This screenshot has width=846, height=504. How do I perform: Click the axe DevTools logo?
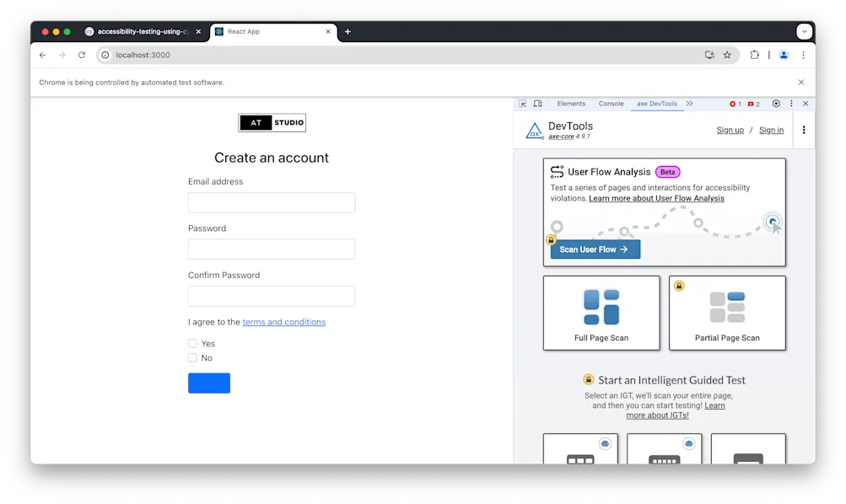tap(534, 131)
